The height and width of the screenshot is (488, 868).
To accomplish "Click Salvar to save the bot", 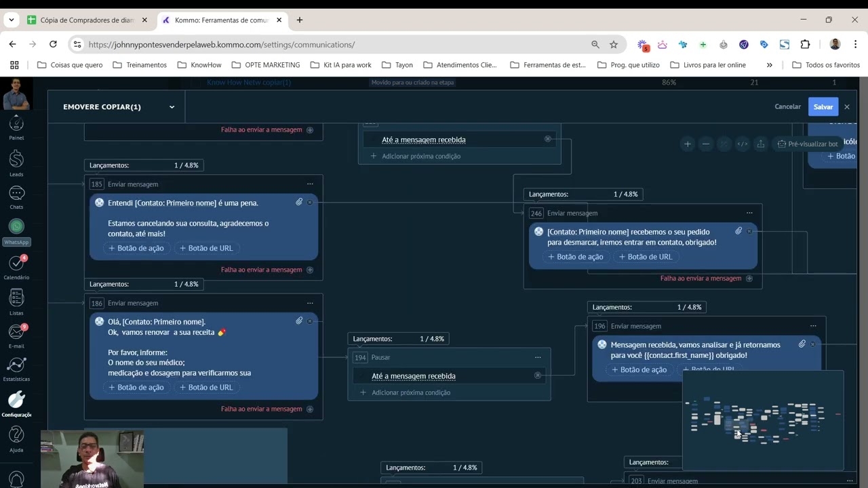I will click(823, 106).
